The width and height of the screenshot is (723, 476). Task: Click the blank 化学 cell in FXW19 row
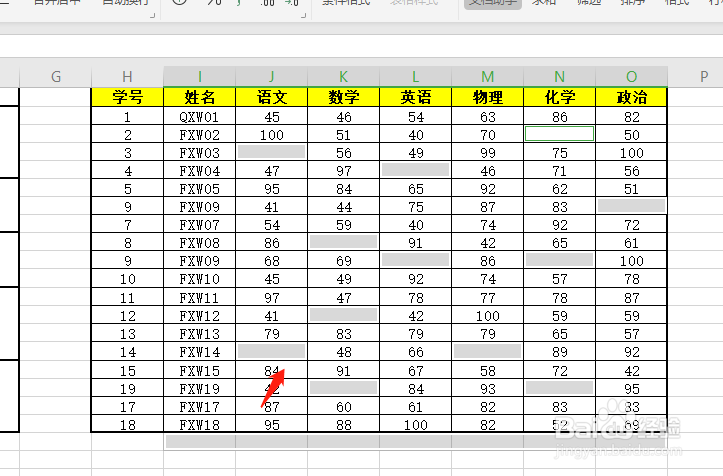click(559, 388)
